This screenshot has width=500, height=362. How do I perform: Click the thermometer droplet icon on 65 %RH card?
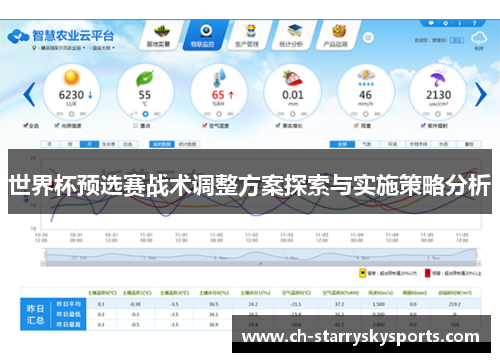[219, 78]
